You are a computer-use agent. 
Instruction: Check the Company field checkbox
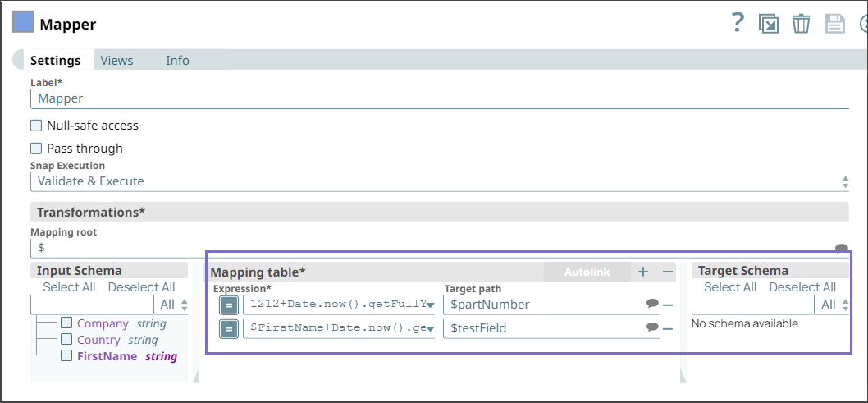[66, 323]
